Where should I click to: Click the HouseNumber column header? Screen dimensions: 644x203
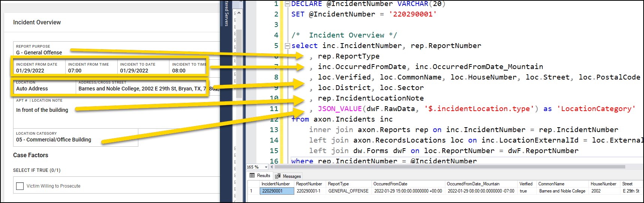(604, 184)
